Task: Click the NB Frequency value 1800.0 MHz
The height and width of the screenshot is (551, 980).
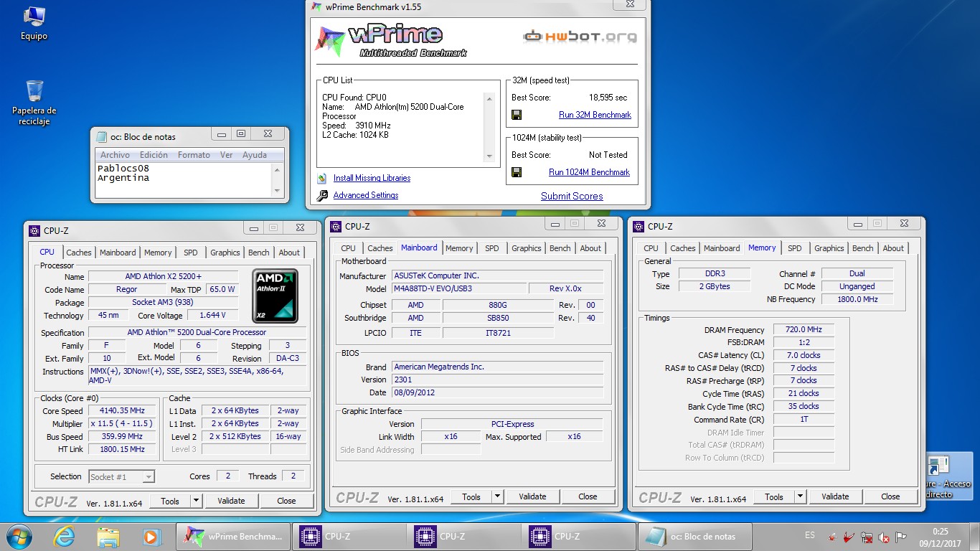Action: pos(857,299)
